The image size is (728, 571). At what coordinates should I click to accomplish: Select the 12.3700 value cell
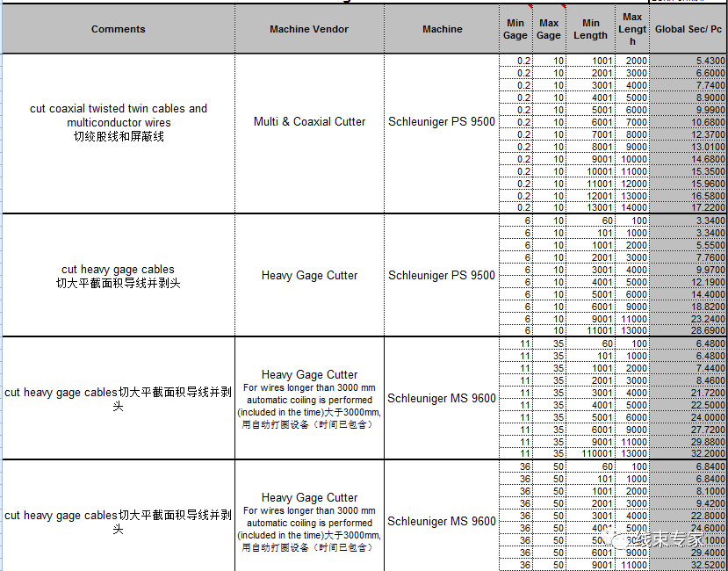[688, 134]
